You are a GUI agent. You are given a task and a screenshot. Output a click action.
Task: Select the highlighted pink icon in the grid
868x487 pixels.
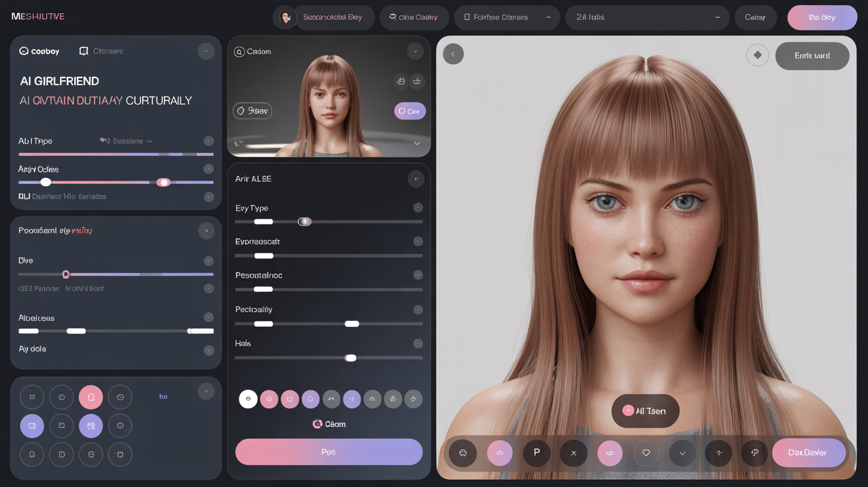pos(91,397)
